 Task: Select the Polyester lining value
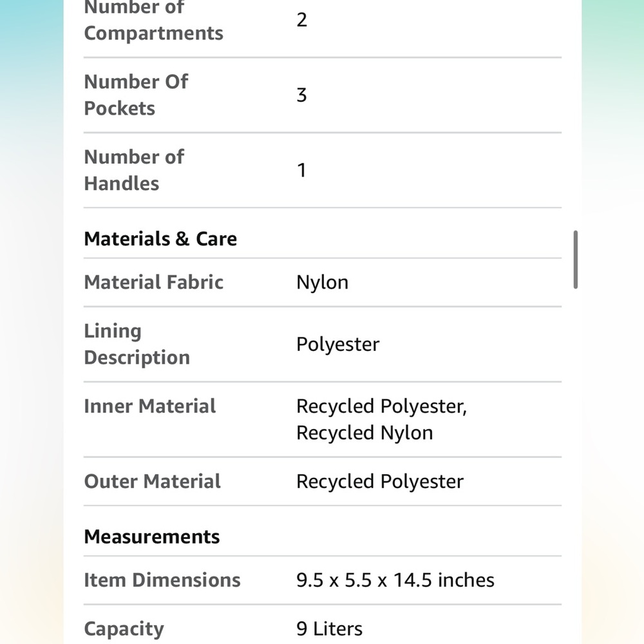tap(337, 344)
